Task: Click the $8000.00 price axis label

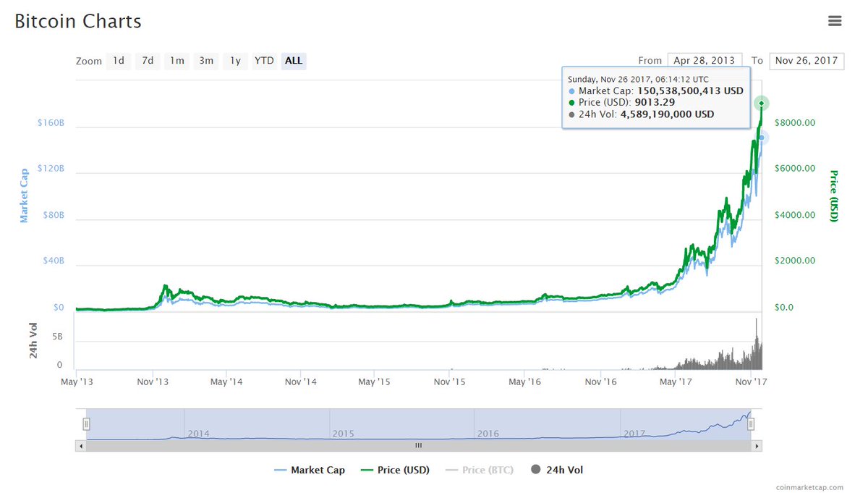Action: coord(795,123)
